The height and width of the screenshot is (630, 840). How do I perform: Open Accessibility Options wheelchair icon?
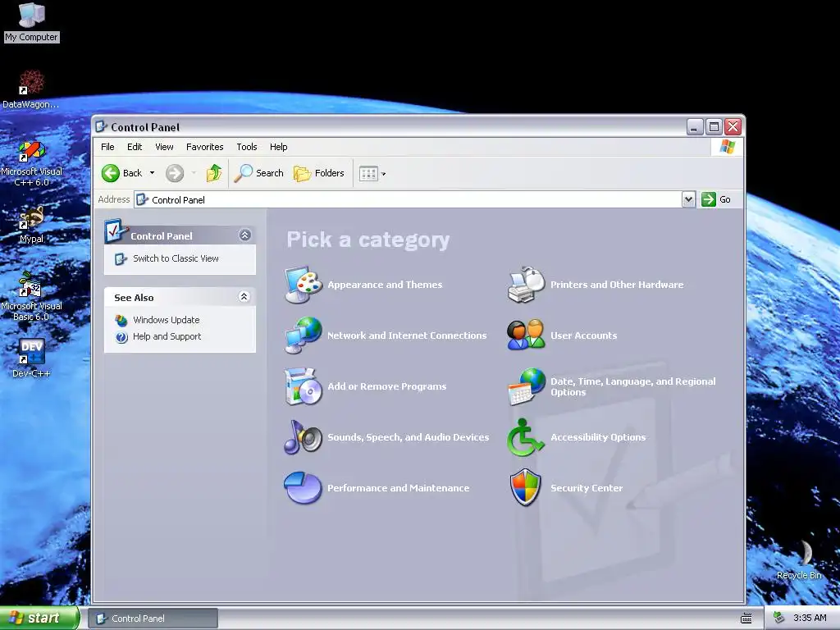pyautogui.click(x=525, y=437)
